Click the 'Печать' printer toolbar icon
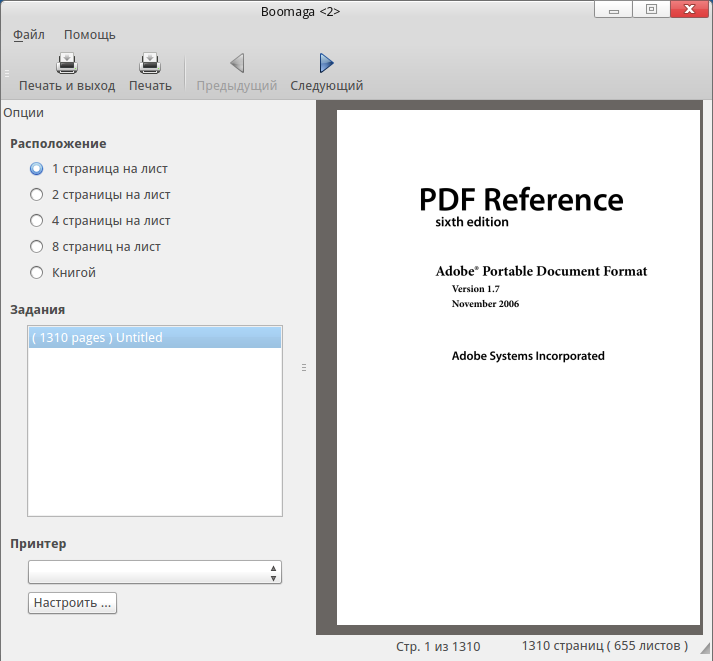 pos(150,63)
